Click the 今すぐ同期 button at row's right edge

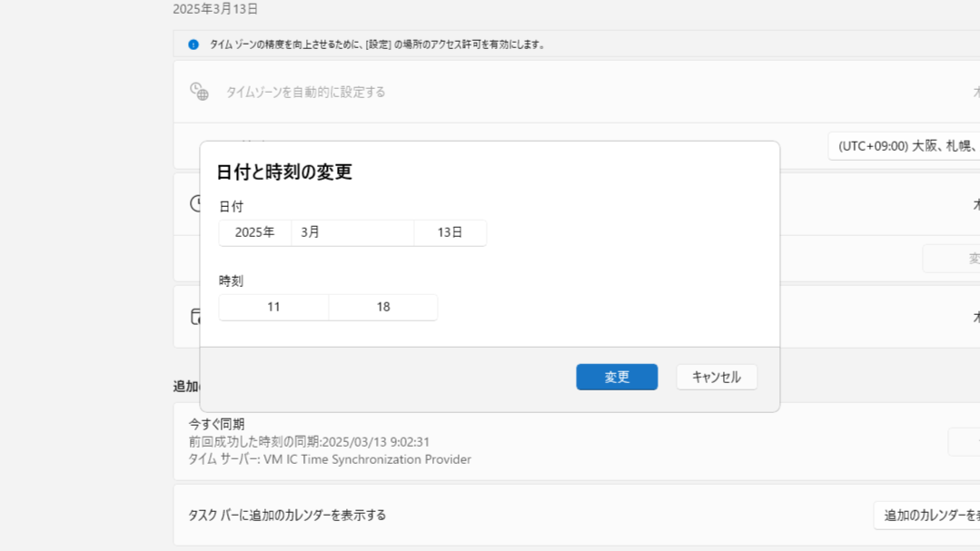pyautogui.click(x=963, y=441)
